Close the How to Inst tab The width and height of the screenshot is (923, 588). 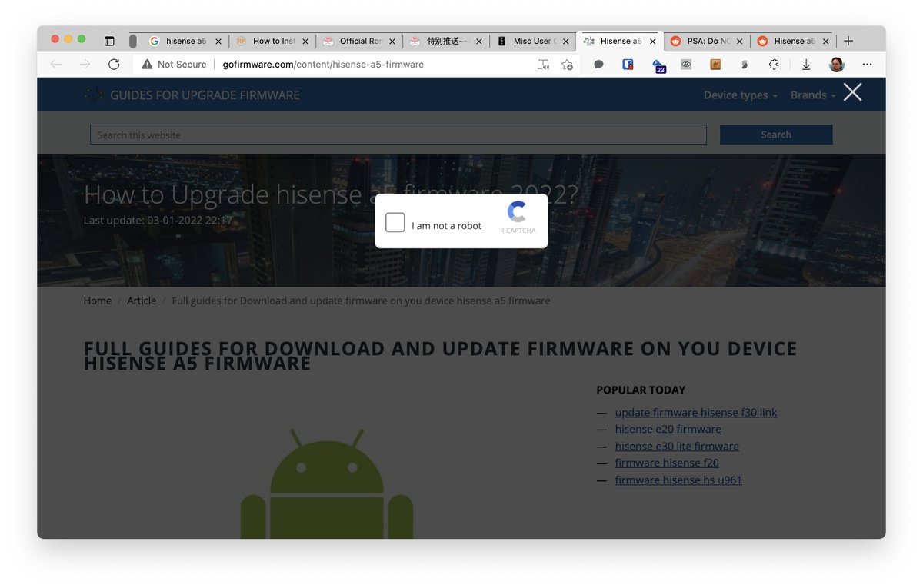click(x=305, y=42)
